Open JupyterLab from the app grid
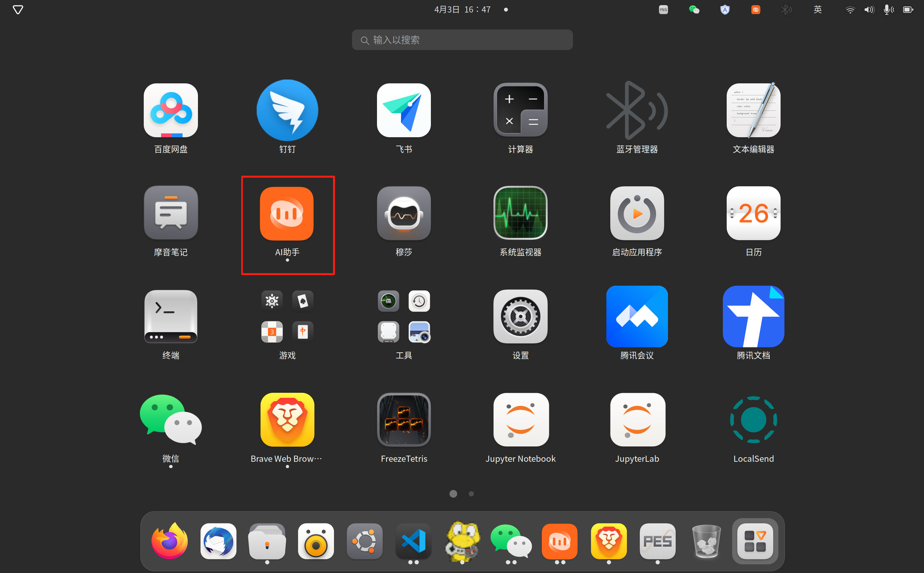This screenshot has width=924, height=573. [637, 419]
